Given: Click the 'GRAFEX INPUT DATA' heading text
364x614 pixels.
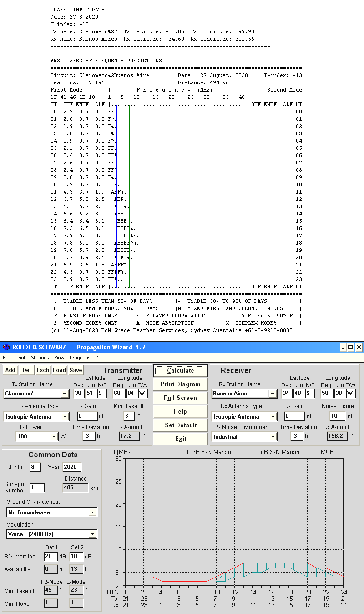Looking at the screenshot, I should pos(77,10).
